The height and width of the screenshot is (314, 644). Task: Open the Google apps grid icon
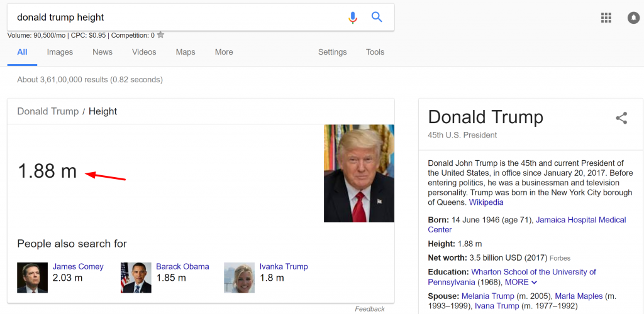pos(606,18)
